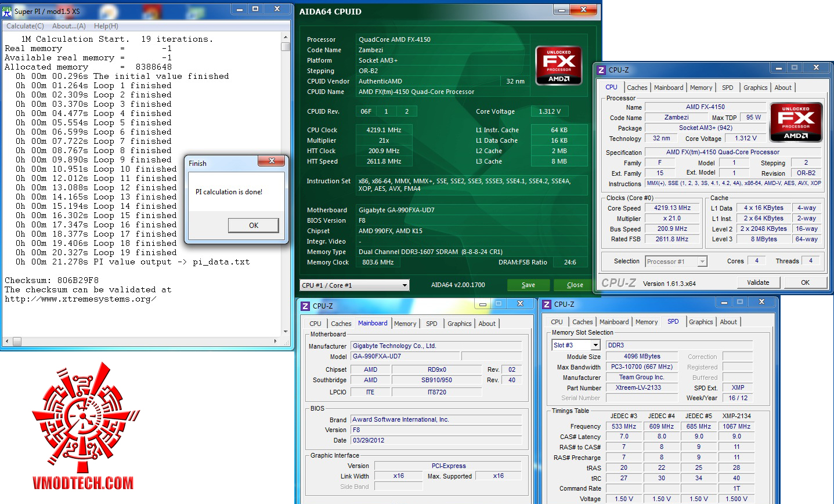834x504 pixels.
Task: Select the CPU tab in the CPU-Z Motherboard window
Action: 315,324
